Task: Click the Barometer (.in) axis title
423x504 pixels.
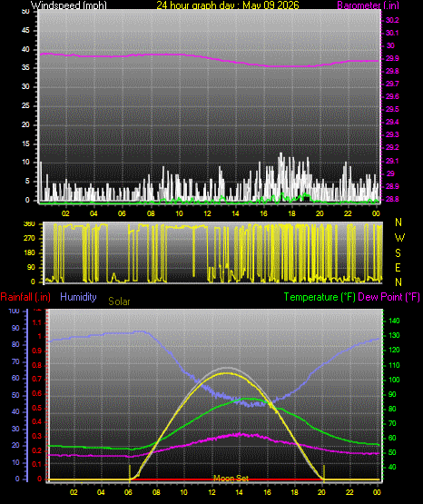Action: (x=368, y=5)
